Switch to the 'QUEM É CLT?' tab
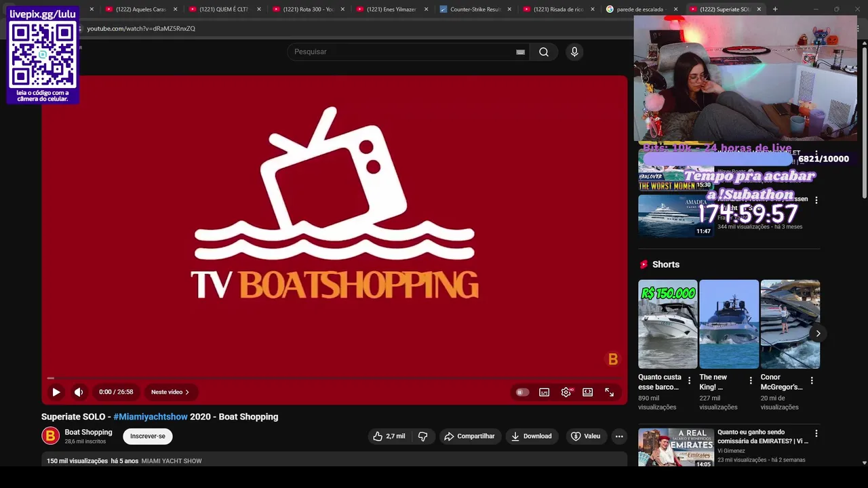Screen dimensions: 868x488 224,9
